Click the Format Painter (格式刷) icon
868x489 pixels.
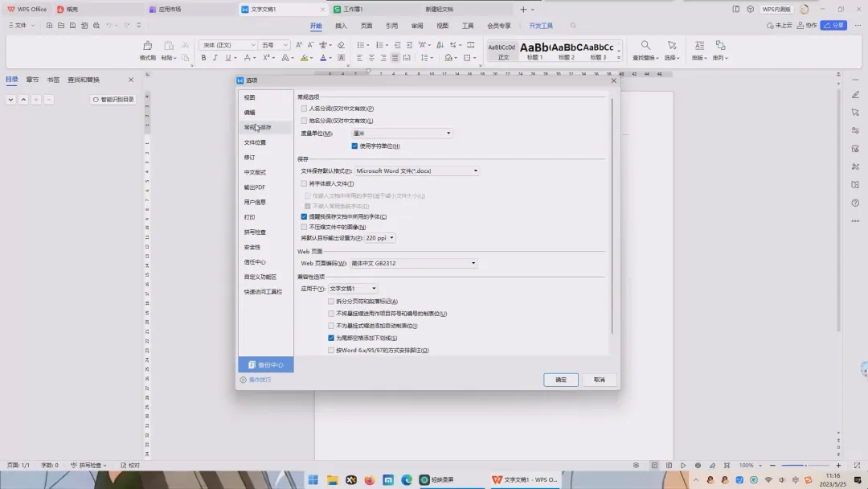147,45
